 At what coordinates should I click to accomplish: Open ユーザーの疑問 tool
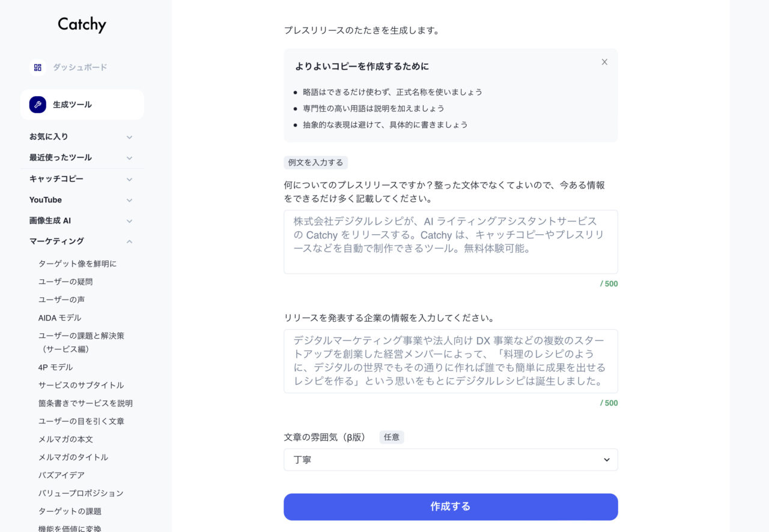tap(65, 282)
